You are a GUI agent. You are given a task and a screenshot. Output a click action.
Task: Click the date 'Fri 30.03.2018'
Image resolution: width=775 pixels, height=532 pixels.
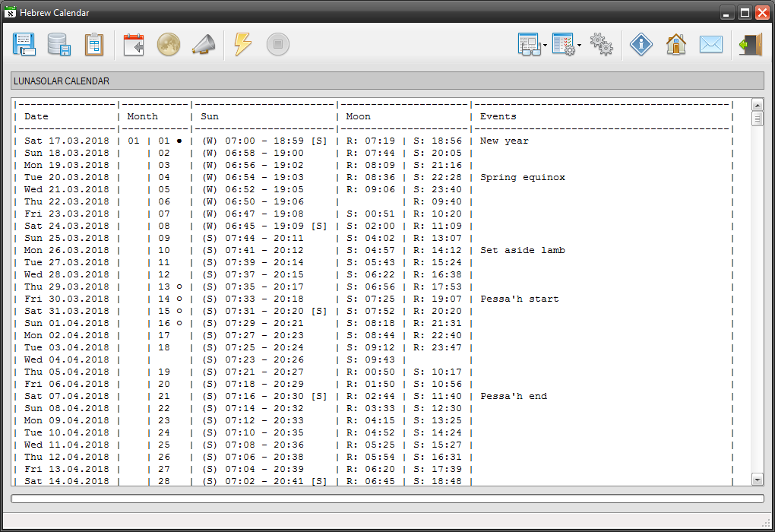(x=67, y=299)
